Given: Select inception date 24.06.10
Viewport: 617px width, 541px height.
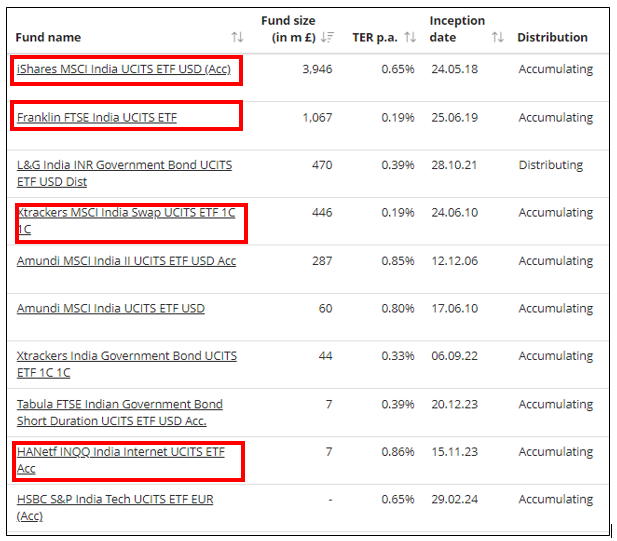Looking at the screenshot, I should (x=454, y=213).
